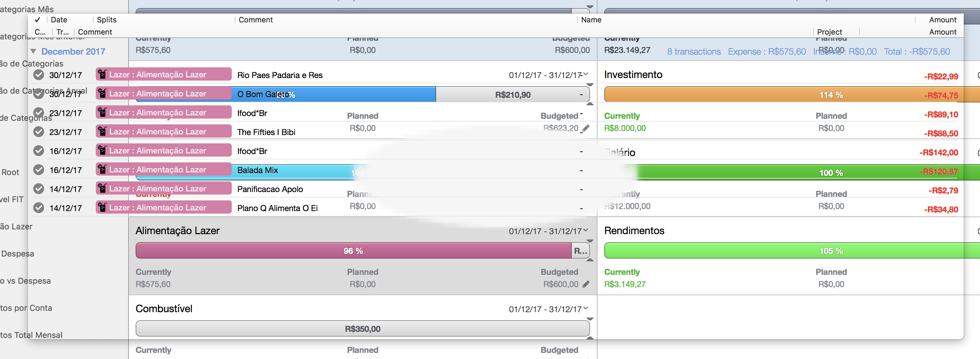The height and width of the screenshot is (359, 980).
Task: Toggle cleared checkmark on Panificacao Apolo row
Action: [38, 189]
